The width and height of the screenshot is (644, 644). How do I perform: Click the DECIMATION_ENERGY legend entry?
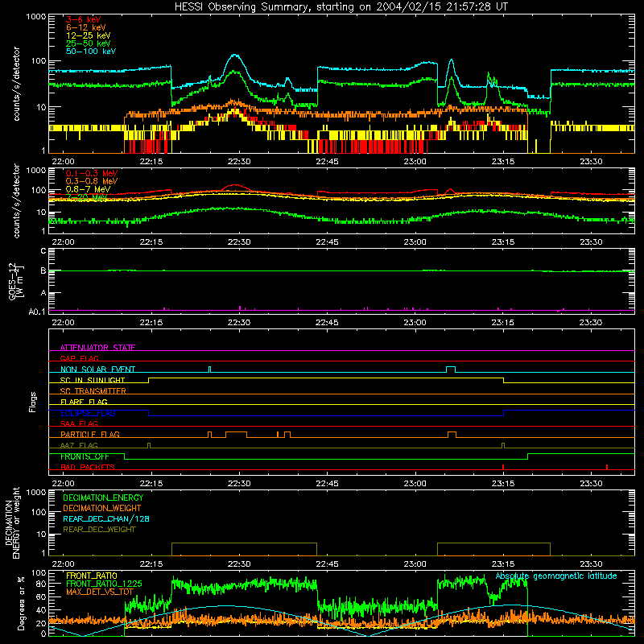click(x=103, y=497)
